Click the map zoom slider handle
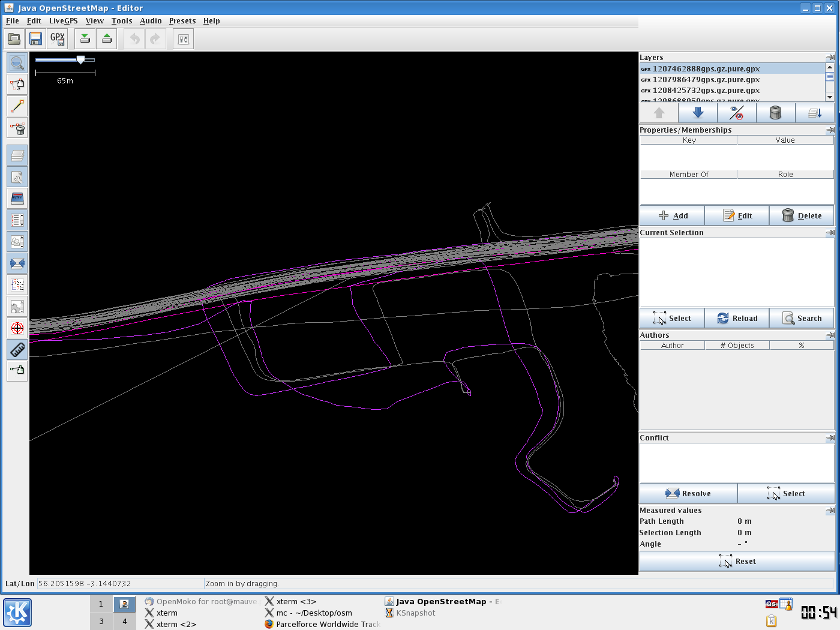This screenshot has width=840, height=630. (81, 59)
